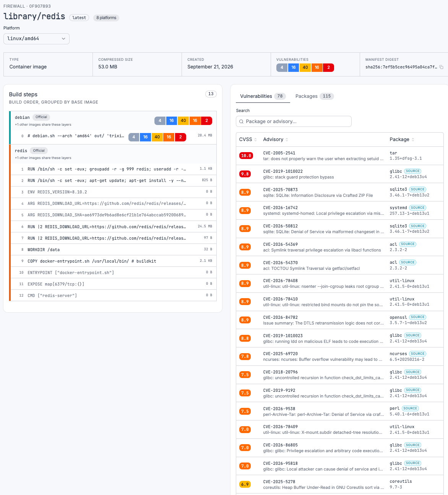Select ARG REDIS_DOWNLOAD_SHA build step 5
448x495 pixels.
tap(113, 215)
